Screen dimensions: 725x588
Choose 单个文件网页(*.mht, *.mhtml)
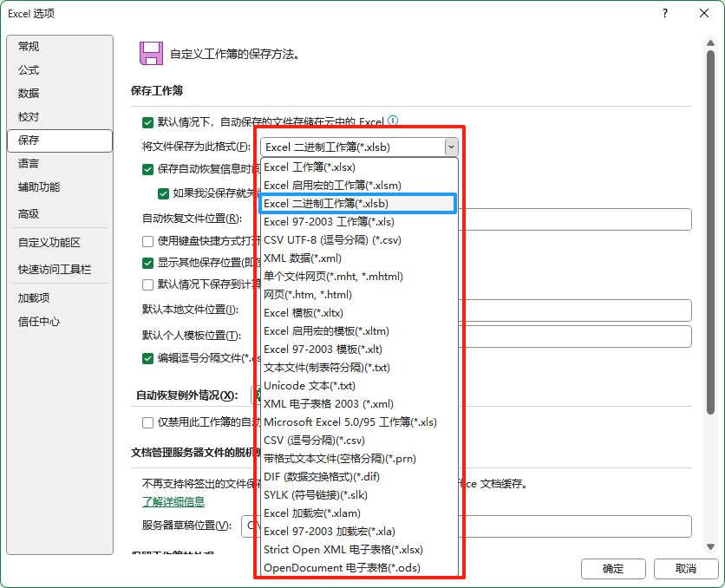359,277
